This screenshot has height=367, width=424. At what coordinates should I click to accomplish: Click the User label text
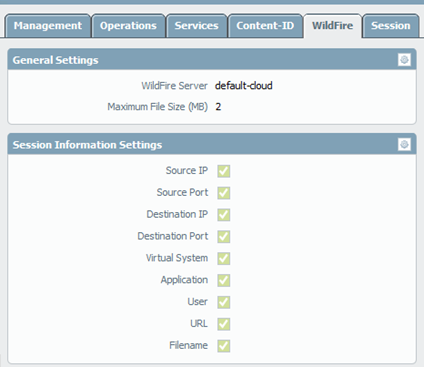(x=197, y=302)
